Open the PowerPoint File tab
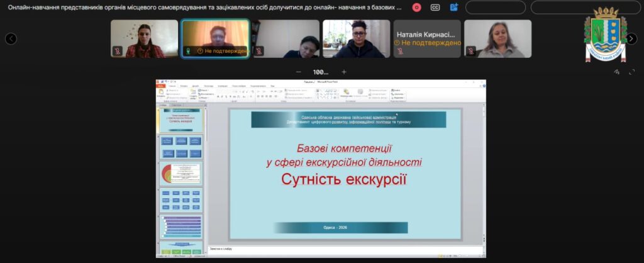This screenshot has height=263, width=644. pyautogui.click(x=162, y=86)
